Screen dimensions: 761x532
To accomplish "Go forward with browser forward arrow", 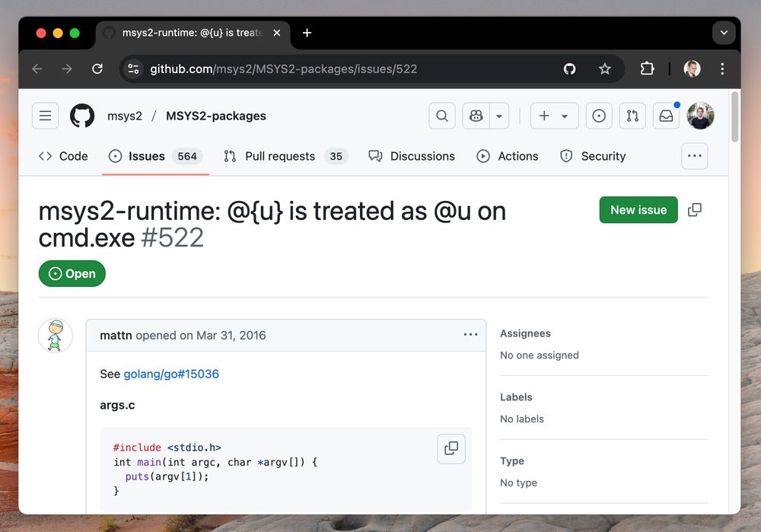I will [x=67, y=69].
